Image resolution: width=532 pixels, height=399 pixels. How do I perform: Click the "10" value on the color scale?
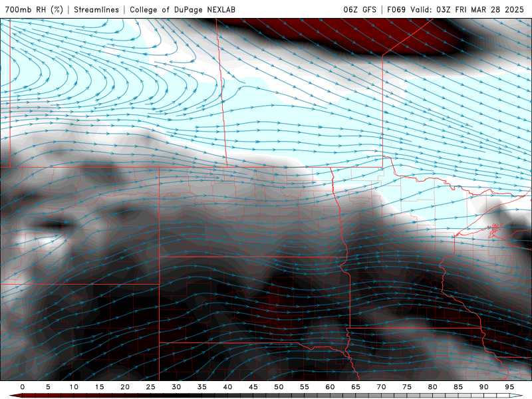[x=74, y=387]
